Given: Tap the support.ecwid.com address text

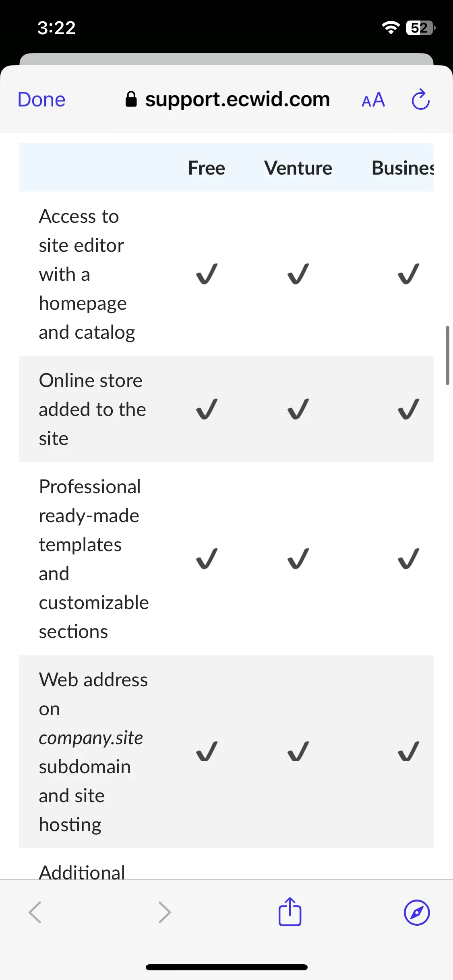Looking at the screenshot, I should [238, 99].
